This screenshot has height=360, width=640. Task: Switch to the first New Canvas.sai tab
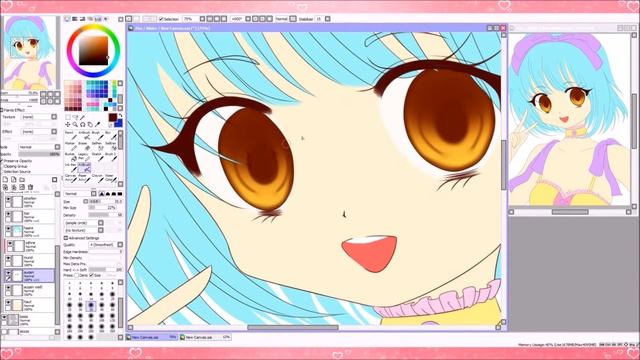[x=152, y=337]
